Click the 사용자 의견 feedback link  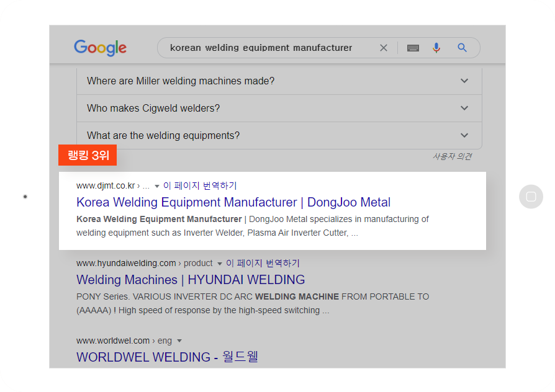[x=452, y=156]
